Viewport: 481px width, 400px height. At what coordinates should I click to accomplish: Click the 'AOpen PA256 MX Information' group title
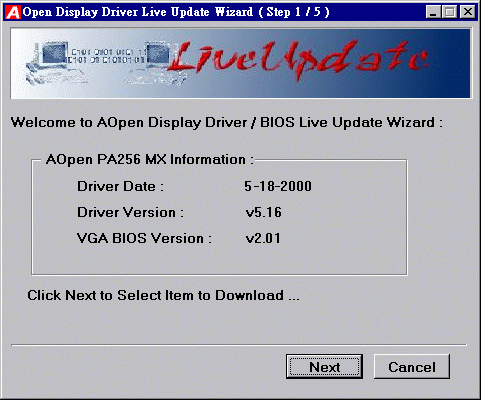150,159
